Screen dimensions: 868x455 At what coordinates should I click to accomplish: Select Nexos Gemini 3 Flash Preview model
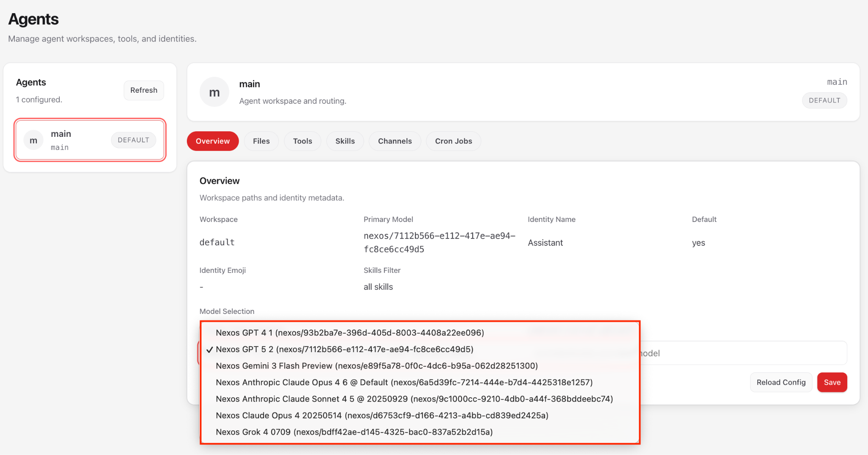pos(376,366)
